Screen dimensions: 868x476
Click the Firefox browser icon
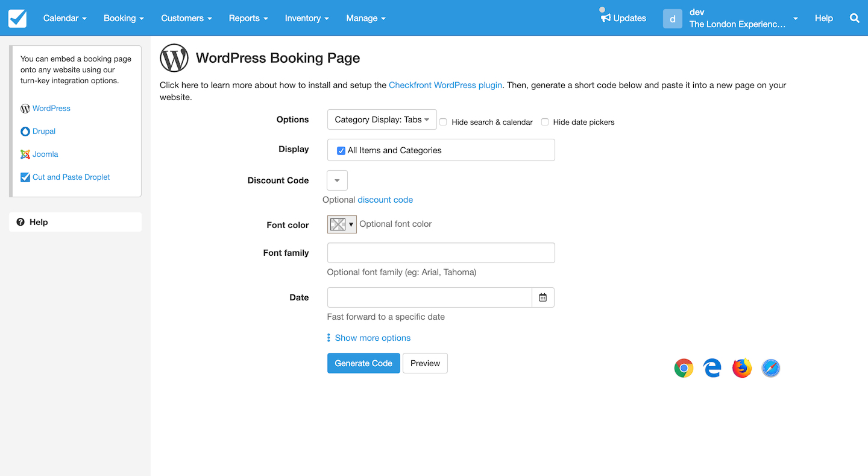[x=742, y=368]
